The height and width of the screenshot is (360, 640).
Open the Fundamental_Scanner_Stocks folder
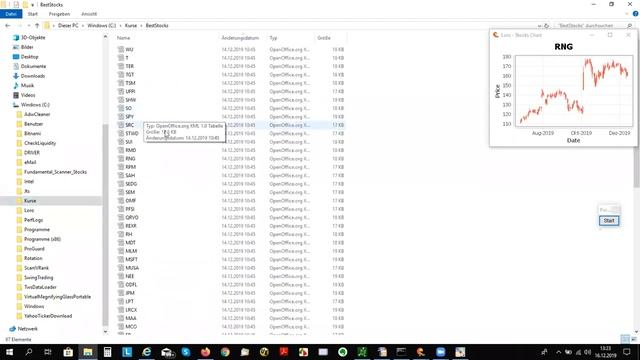[x=55, y=172]
